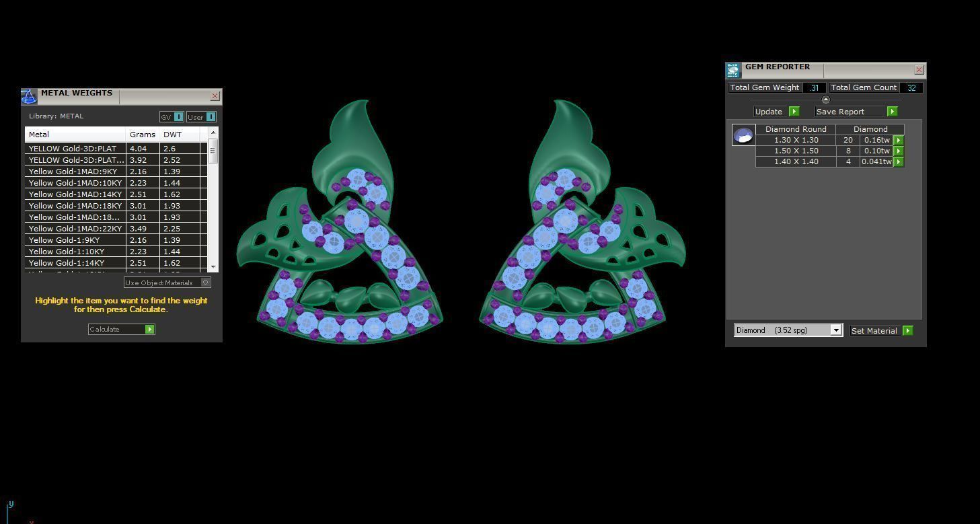Click the Save Report button
The width and height of the screenshot is (980, 524).
pos(856,112)
